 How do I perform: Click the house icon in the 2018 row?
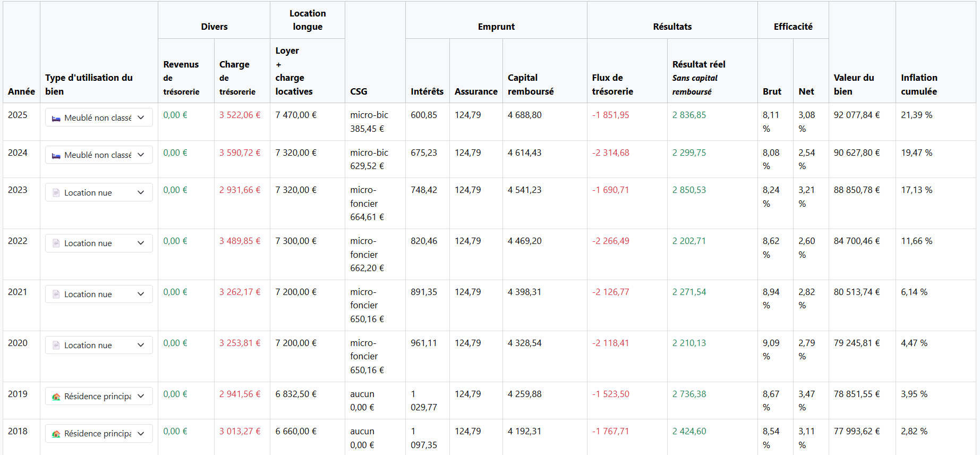pos(56,434)
